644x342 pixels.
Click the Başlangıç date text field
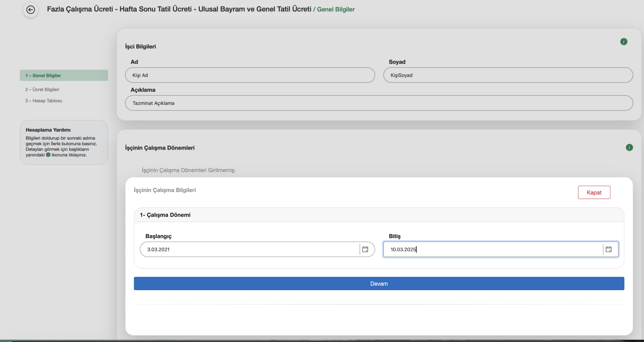click(250, 249)
